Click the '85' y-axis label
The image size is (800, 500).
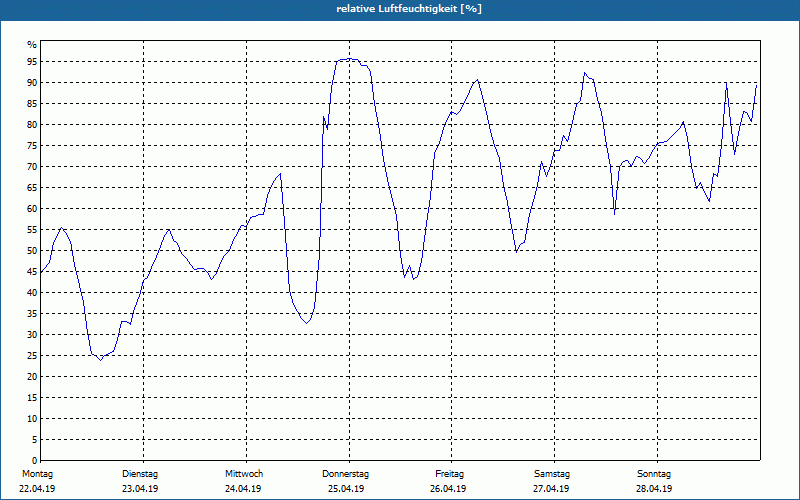pos(32,104)
